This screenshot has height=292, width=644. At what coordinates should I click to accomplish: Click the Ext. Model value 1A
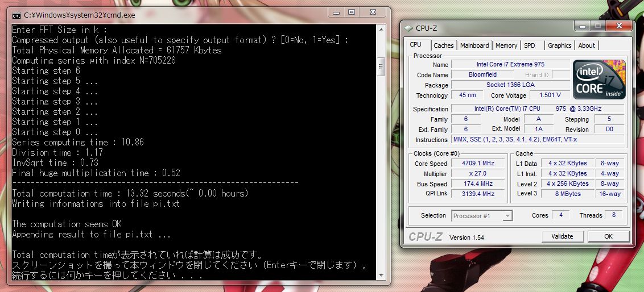539,129
